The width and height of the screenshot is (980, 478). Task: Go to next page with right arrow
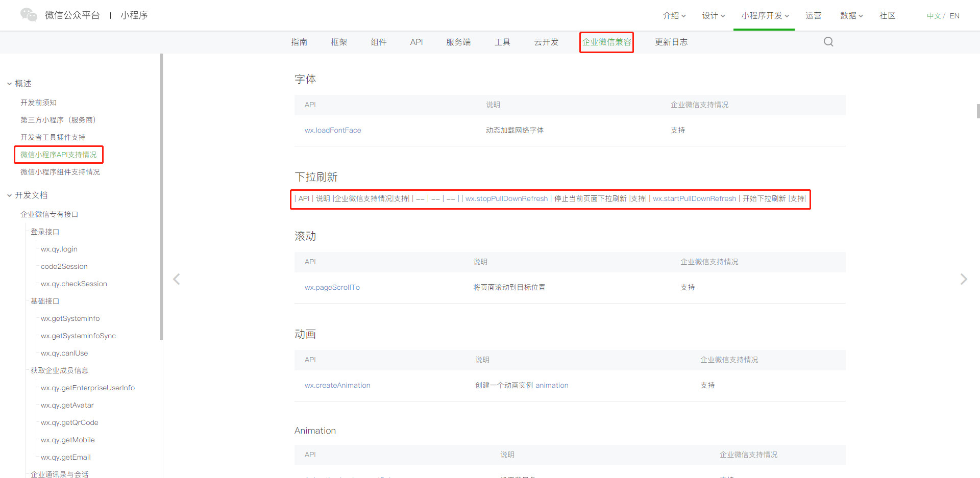(x=964, y=279)
